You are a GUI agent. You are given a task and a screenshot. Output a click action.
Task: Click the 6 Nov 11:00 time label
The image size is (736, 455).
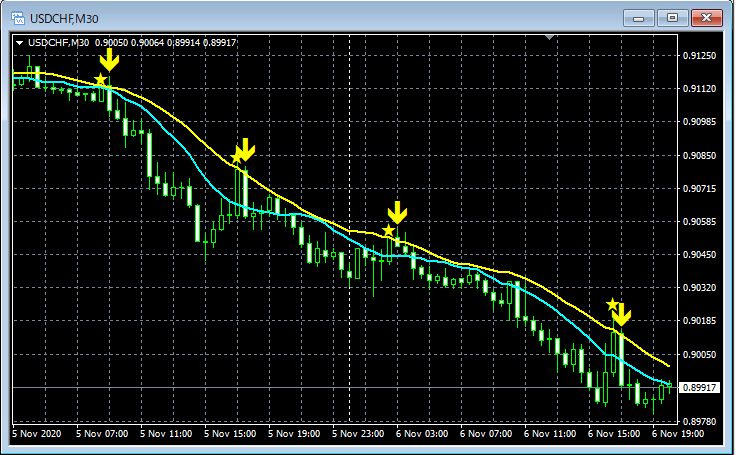pyautogui.click(x=550, y=433)
